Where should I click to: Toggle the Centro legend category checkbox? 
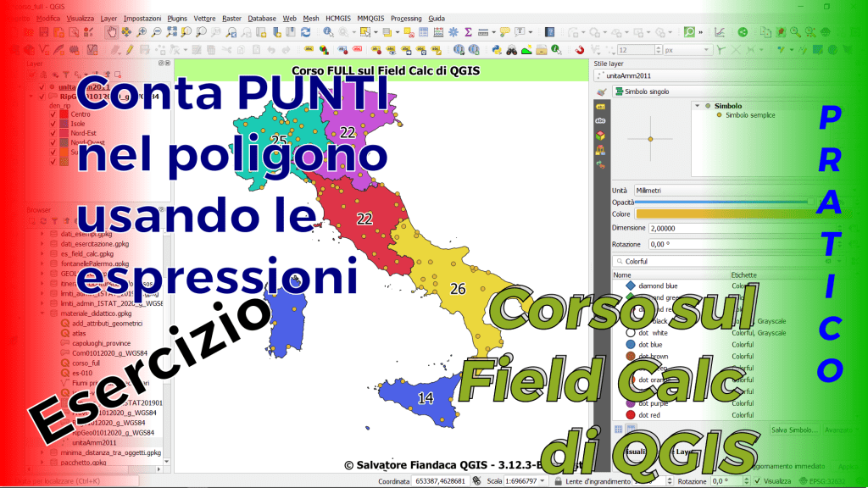pos(53,114)
